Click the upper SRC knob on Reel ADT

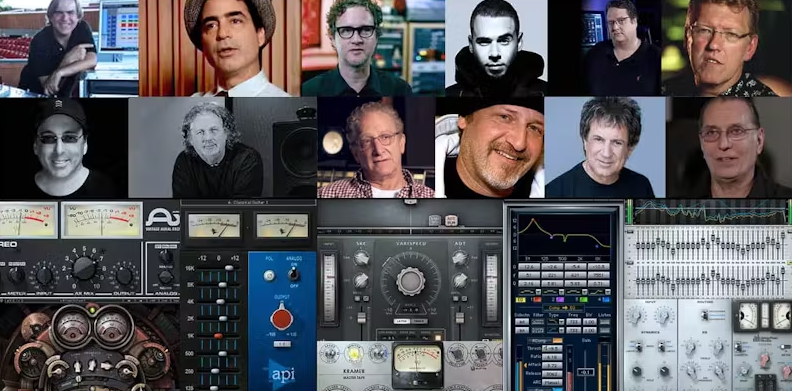pos(362,259)
